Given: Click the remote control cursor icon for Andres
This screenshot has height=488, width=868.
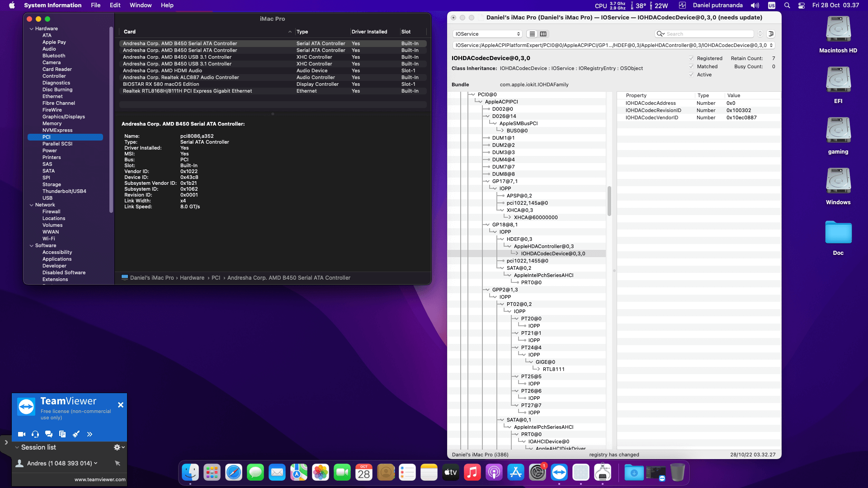Looking at the screenshot, I should click(118, 463).
